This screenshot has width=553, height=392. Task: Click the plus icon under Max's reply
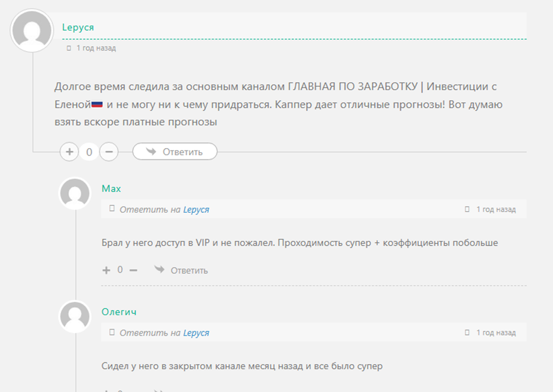[106, 270]
